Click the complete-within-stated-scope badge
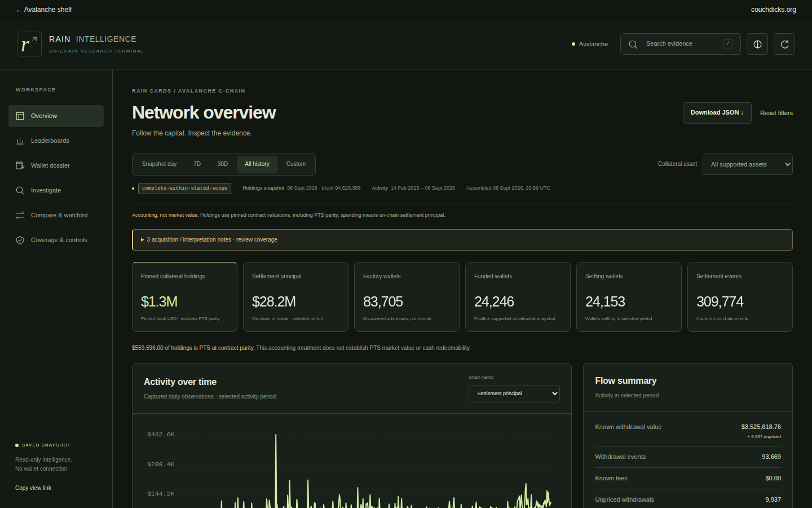The image size is (812, 508). (184, 188)
